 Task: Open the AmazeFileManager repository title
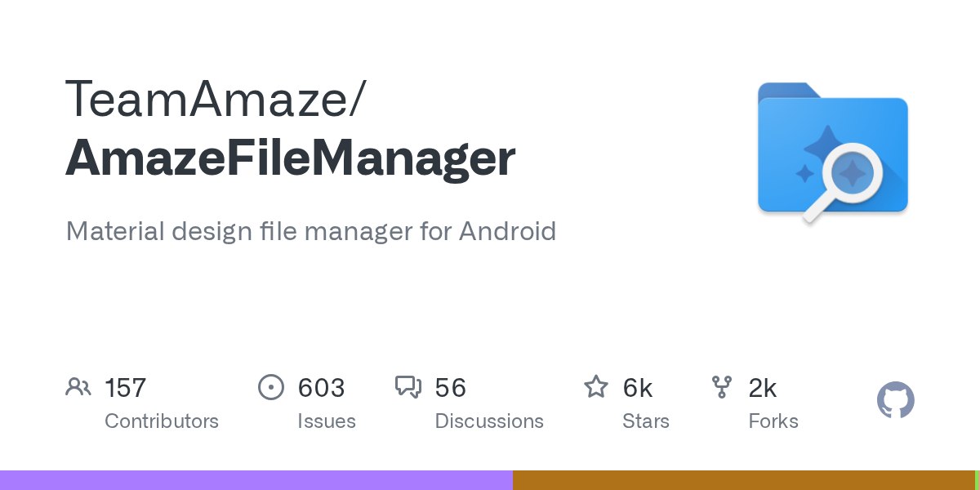tap(290, 159)
